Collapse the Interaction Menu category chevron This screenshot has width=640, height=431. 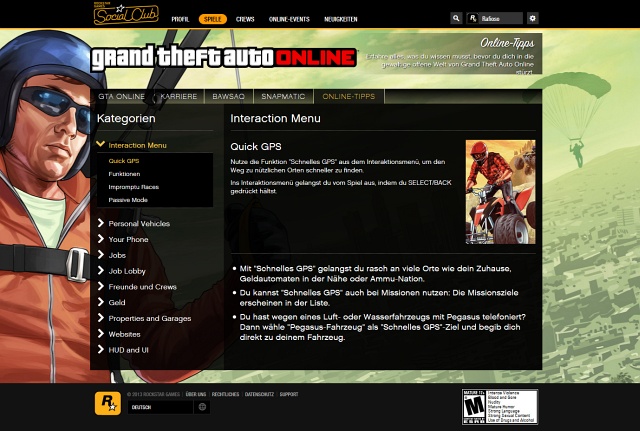(x=100, y=144)
